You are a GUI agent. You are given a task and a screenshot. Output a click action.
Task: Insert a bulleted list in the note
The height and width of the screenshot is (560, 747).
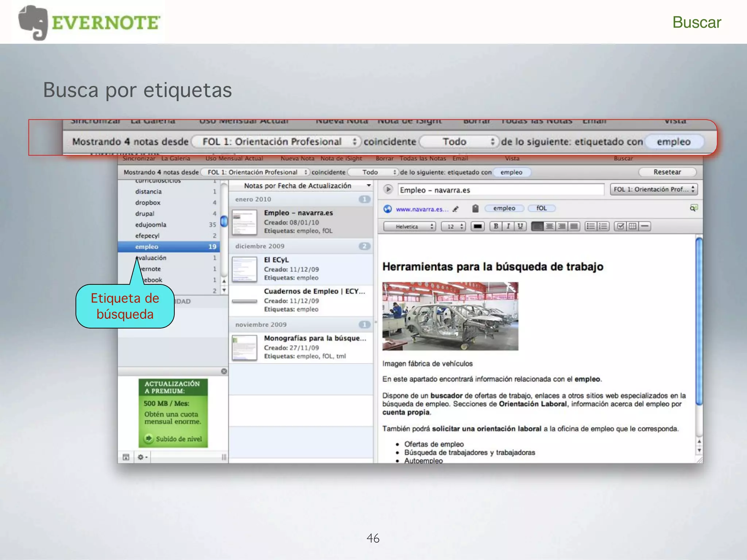tap(591, 226)
